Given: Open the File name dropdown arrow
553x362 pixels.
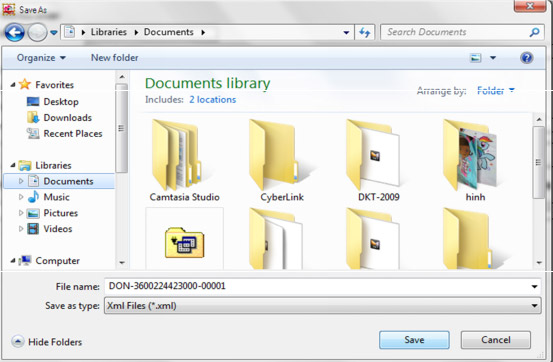Looking at the screenshot, I should pos(534,286).
